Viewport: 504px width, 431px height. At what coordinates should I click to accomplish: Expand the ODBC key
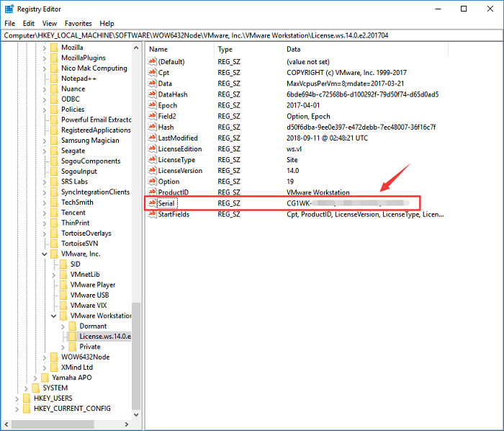pyautogui.click(x=45, y=99)
